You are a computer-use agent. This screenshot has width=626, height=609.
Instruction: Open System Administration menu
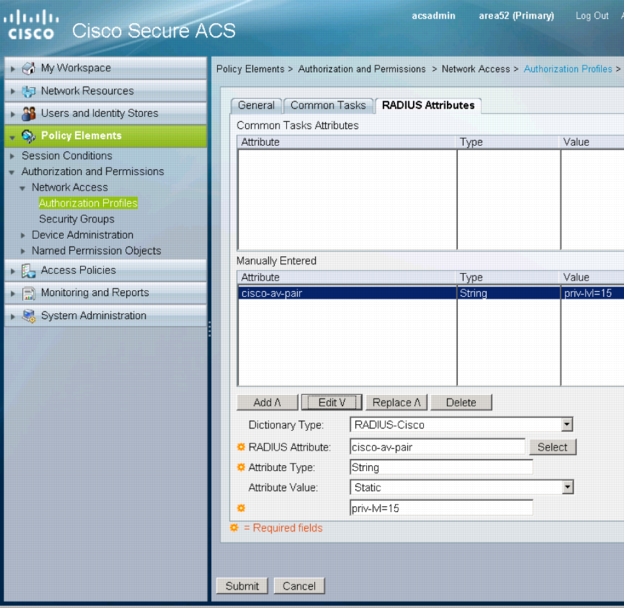[105, 315]
